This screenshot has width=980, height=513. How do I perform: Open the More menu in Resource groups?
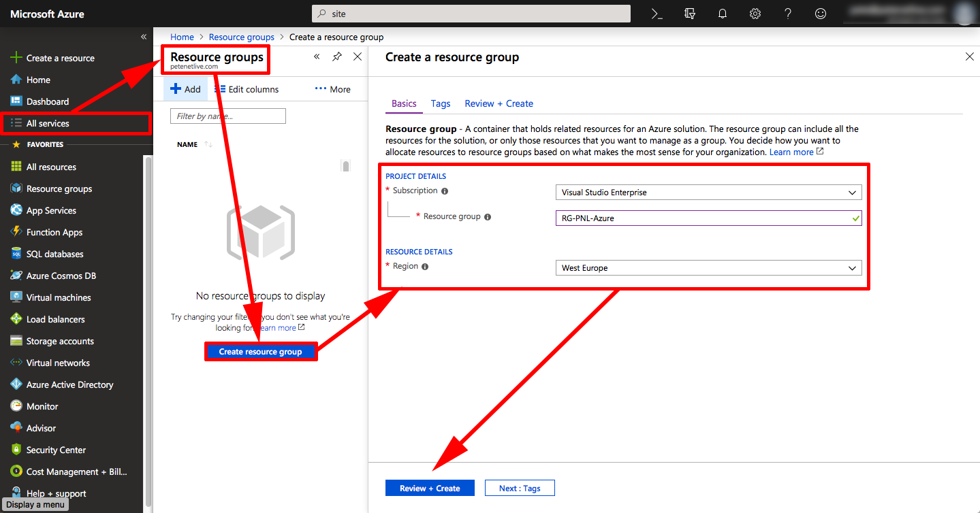pos(333,89)
